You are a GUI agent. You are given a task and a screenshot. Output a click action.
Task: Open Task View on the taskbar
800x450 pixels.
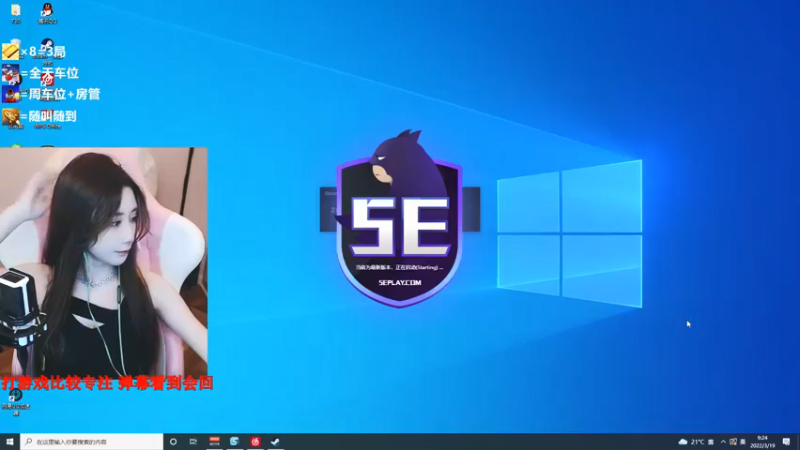(x=193, y=442)
